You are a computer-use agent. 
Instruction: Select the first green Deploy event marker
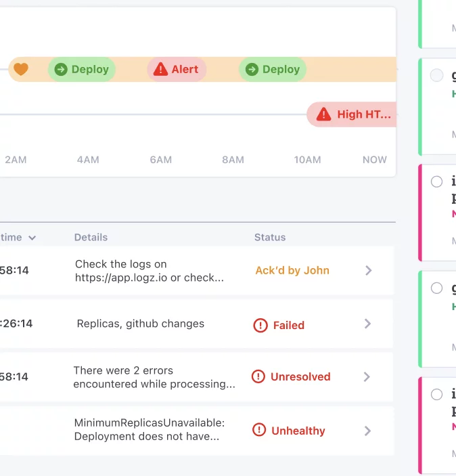pyautogui.click(x=82, y=69)
